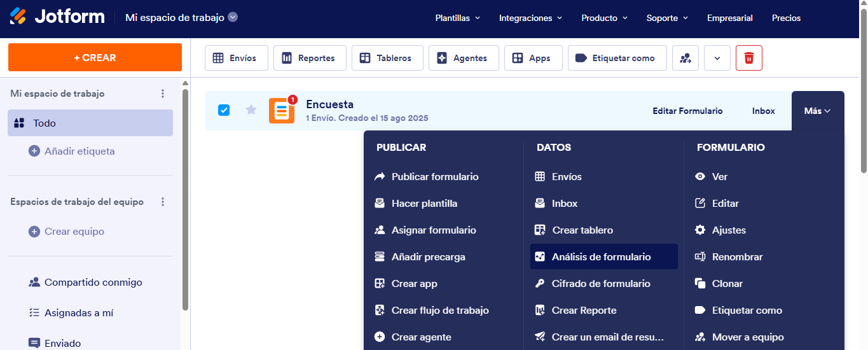Click the orange CREAR button
The image size is (868, 350).
(x=95, y=57)
